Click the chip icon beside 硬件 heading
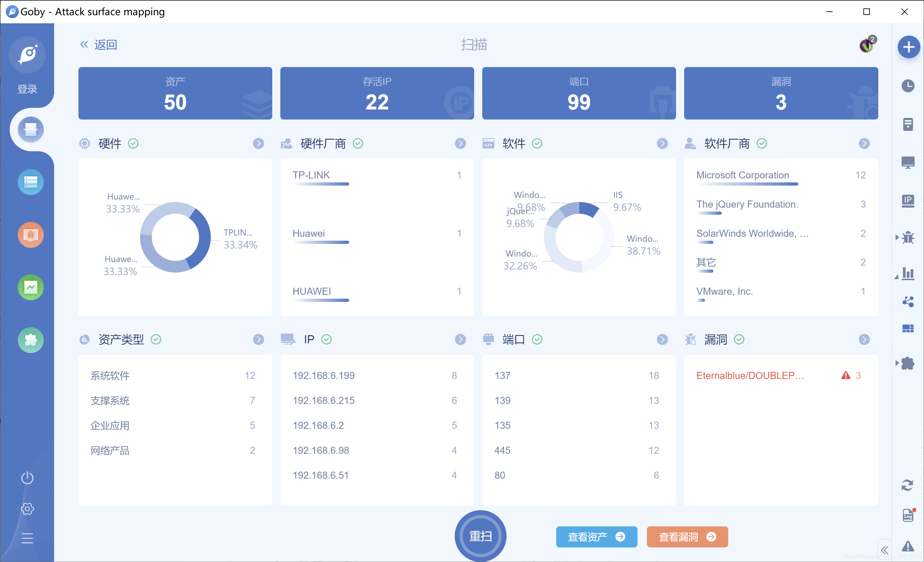 [84, 143]
